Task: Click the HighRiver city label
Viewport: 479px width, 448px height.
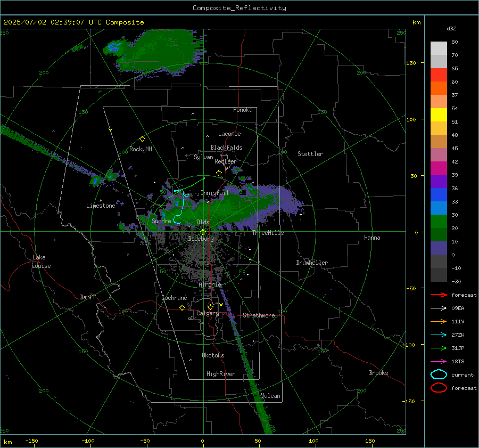Action: [x=221, y=374]
